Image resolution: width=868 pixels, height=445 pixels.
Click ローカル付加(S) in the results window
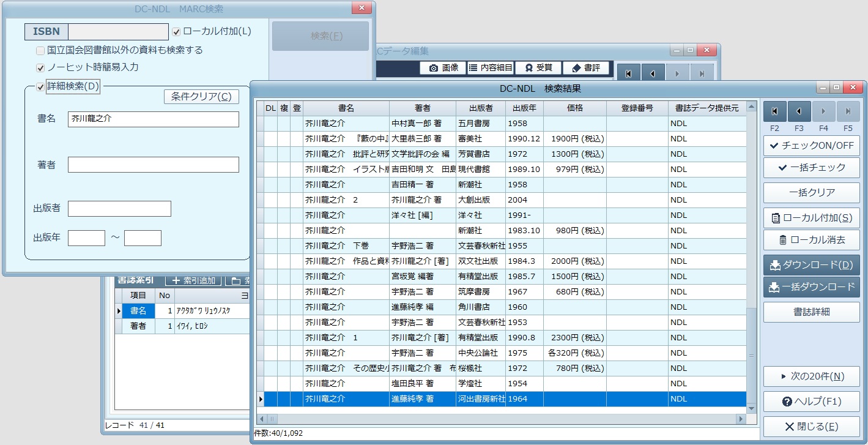[812, 218]
